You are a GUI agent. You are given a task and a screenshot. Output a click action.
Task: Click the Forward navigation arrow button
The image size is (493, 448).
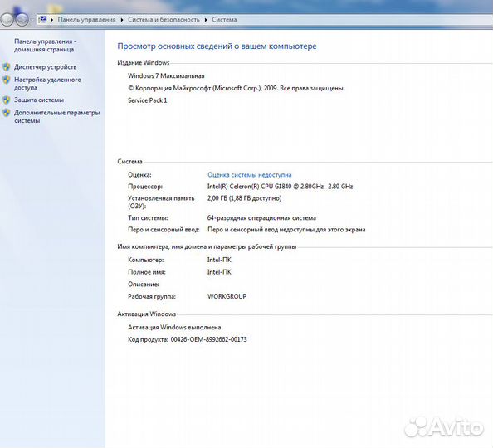coord(22,20)
